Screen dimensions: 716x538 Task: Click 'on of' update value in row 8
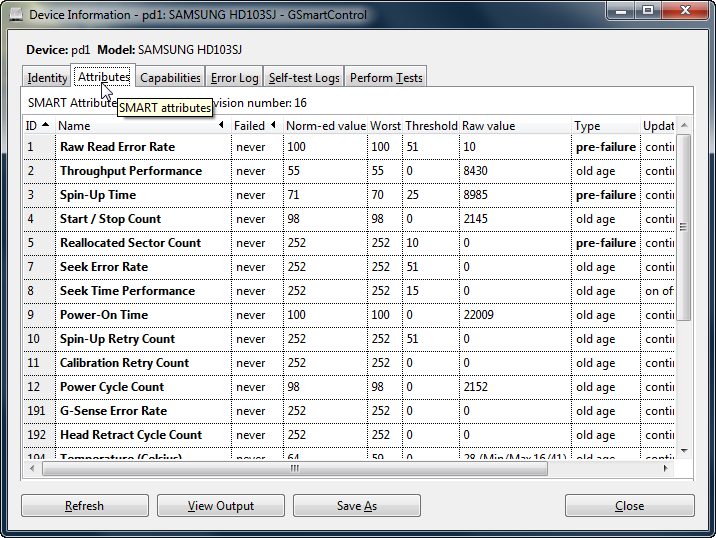[x=659, y=291]
